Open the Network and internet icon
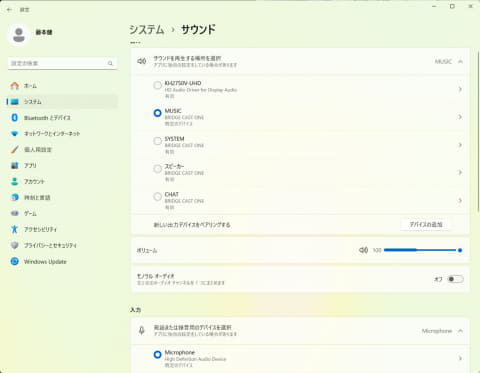The width and height of the screenshot is (480, 373). [x=15, y=134]
